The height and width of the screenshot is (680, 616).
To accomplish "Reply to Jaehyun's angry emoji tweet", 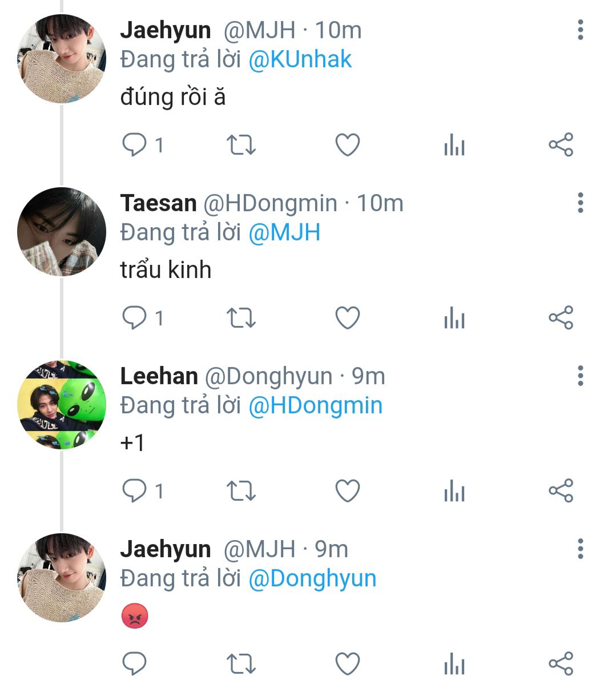I will (135, 663).
